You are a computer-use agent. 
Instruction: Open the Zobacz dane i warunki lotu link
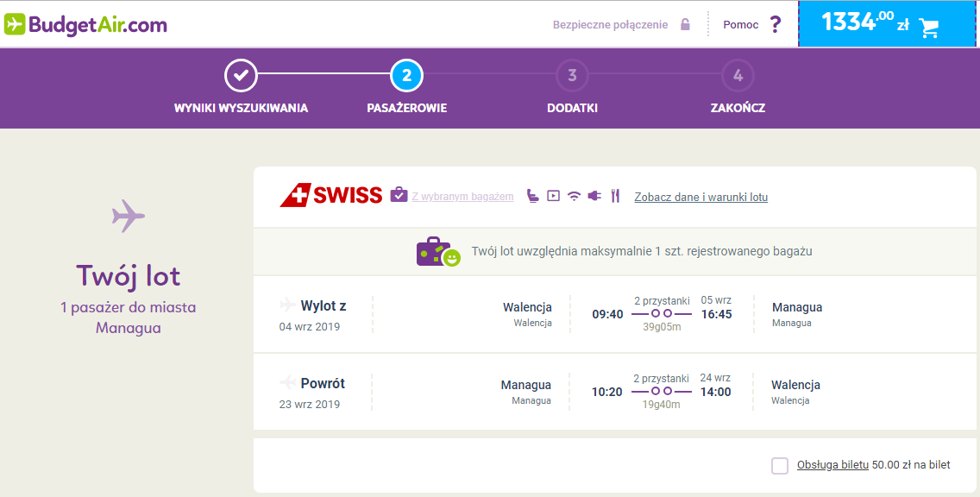700,197
